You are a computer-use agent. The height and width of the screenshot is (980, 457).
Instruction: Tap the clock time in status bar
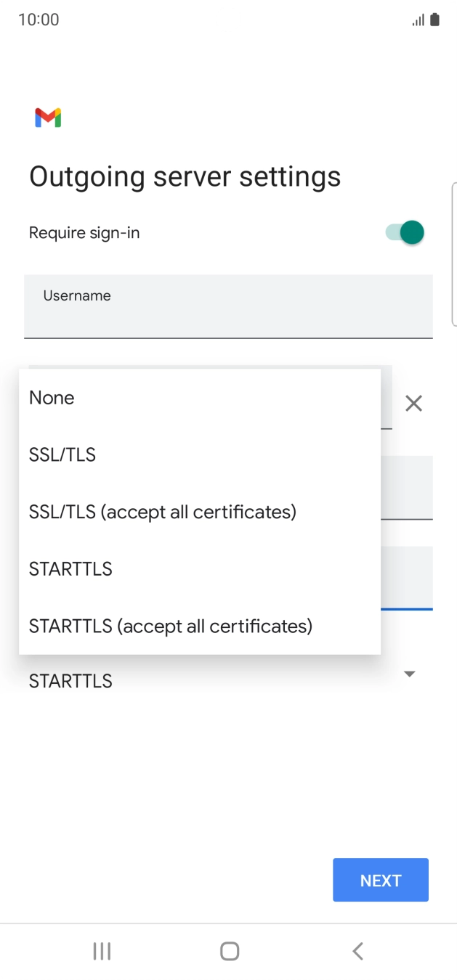click(x=39, y=20)
